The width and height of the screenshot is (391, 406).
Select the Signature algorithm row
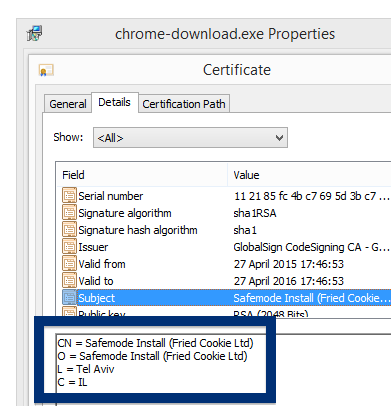coord(226,213)
